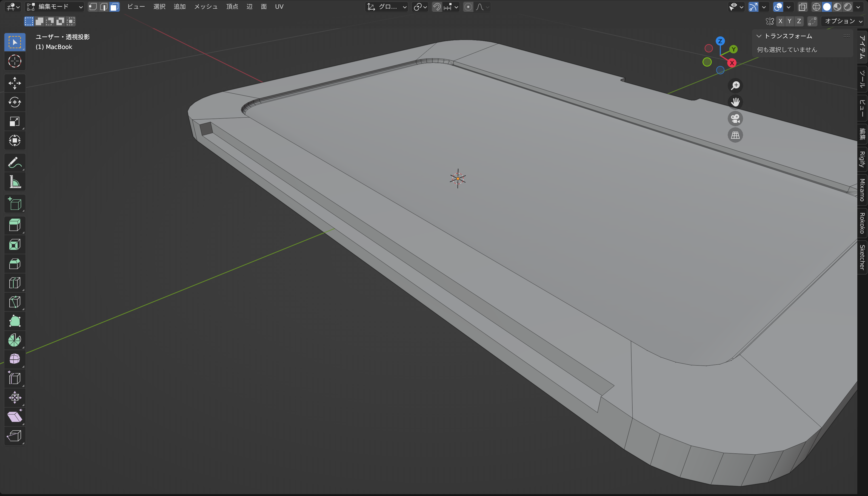Select the Scale tool
The width and height of the screenshot is (868, 496).
click(x=15, y=121)
